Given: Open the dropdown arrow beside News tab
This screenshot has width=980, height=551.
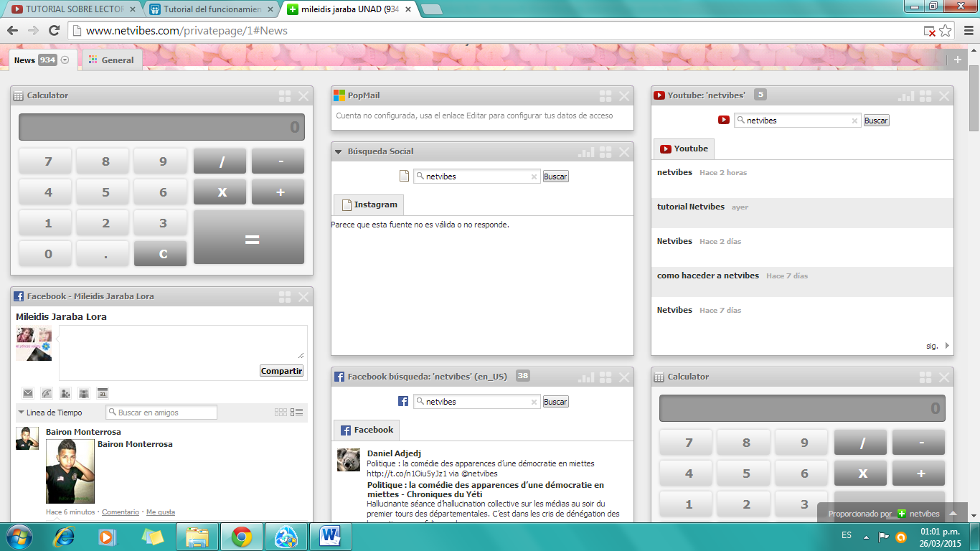Looking at the screenshot, I should pos(65,60).
